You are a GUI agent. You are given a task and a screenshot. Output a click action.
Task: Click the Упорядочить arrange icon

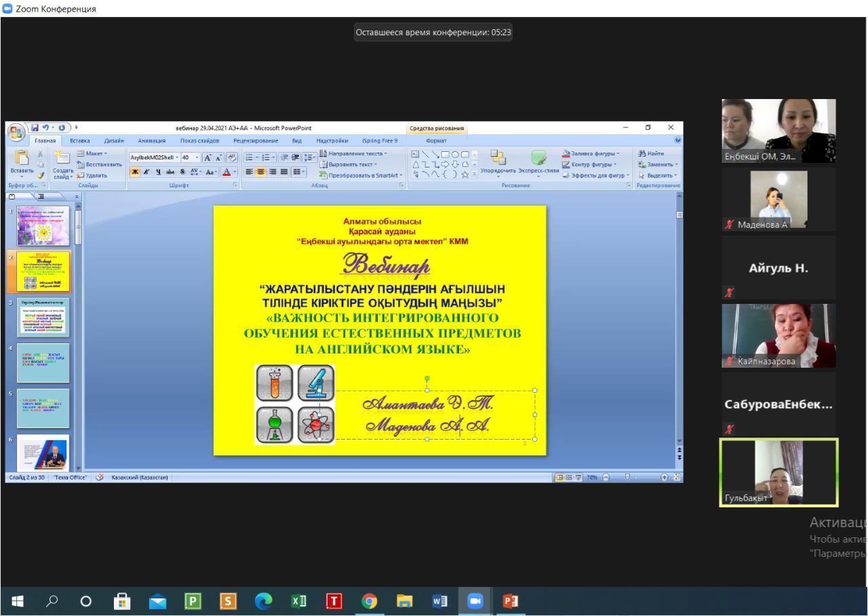[497, 161]
